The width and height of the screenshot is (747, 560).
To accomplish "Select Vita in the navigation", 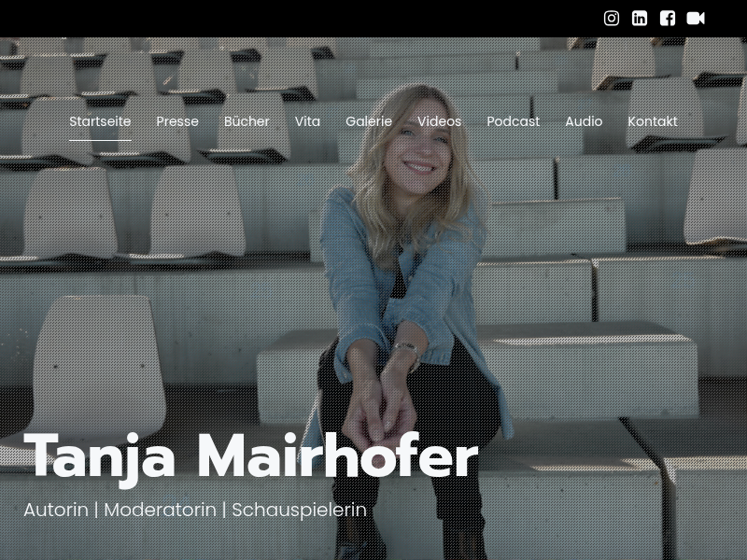I will coord(307,121).
